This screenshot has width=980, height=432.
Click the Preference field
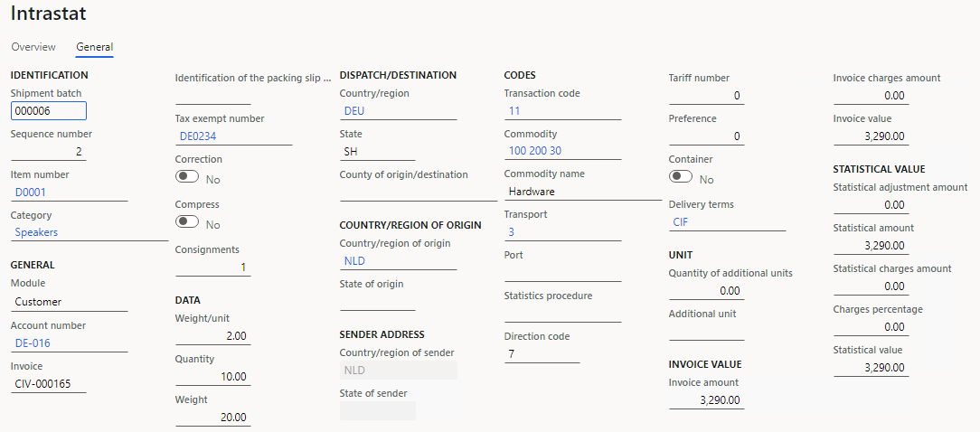[x=706, y=136]
